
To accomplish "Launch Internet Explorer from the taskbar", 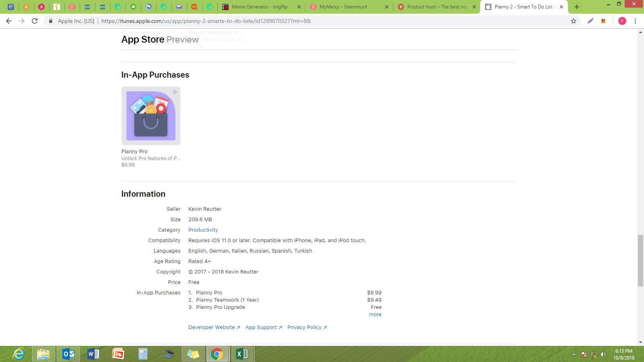I will point(19,354).
